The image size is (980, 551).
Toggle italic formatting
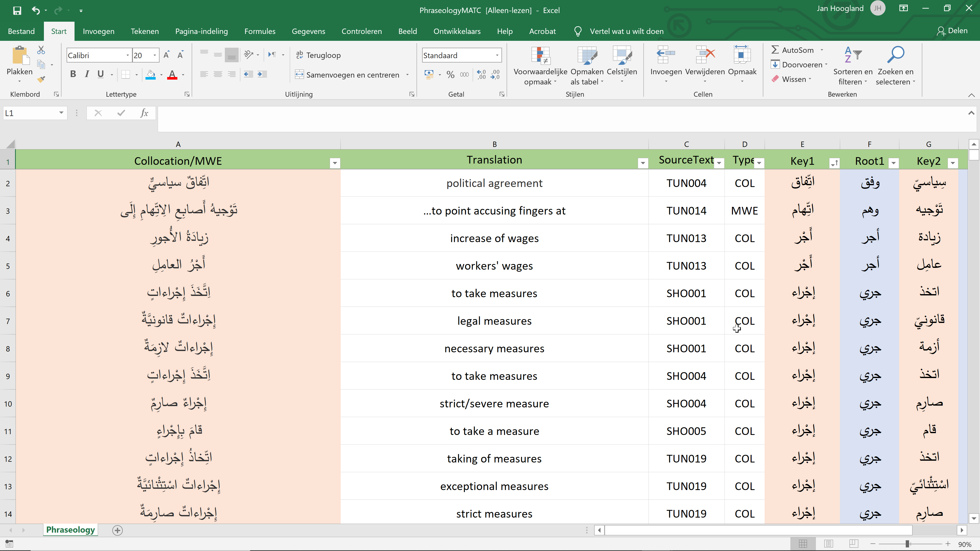point(87,74)
